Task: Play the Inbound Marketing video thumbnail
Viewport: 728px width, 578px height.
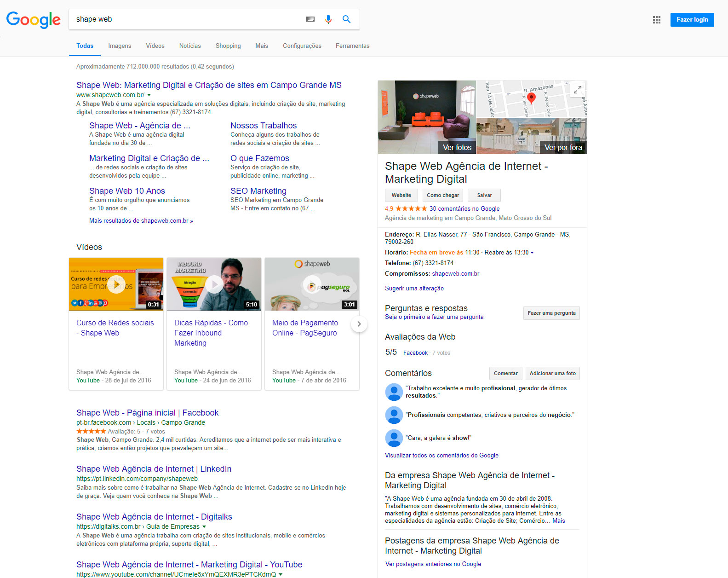Action: [214, 284]
